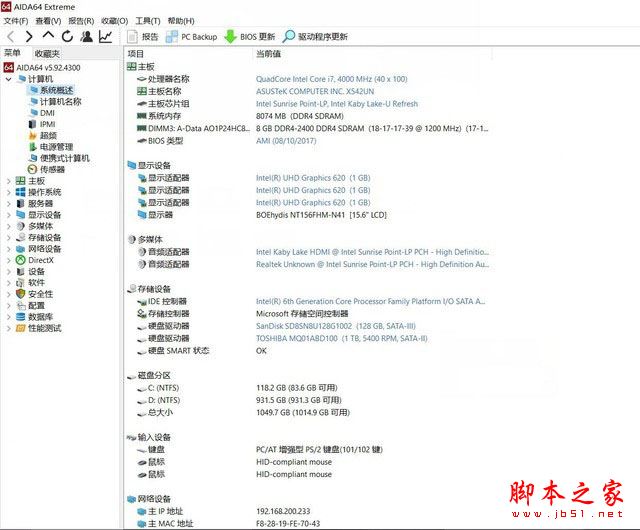Select 超频 overclock tree item

pos(43,136)
